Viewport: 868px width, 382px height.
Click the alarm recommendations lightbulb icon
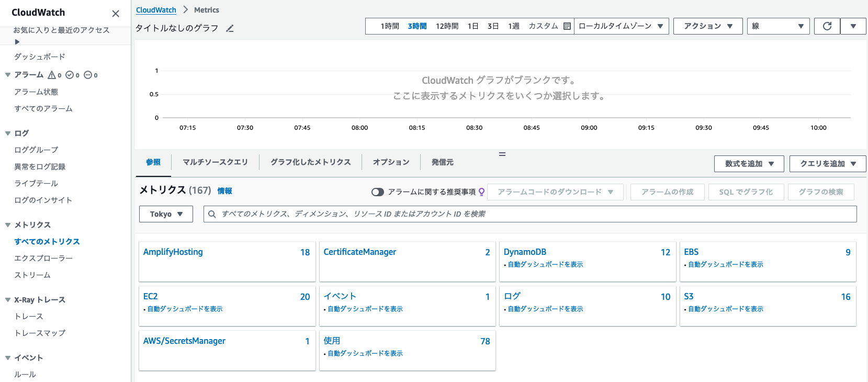481,192
